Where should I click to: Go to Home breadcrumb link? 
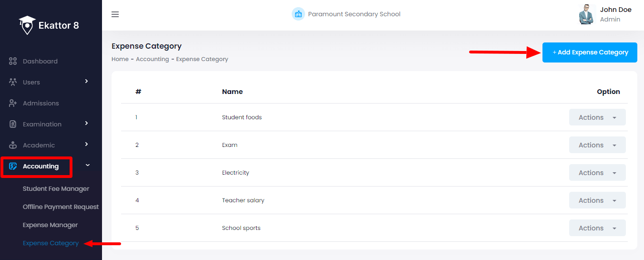(x=120, y=59)
